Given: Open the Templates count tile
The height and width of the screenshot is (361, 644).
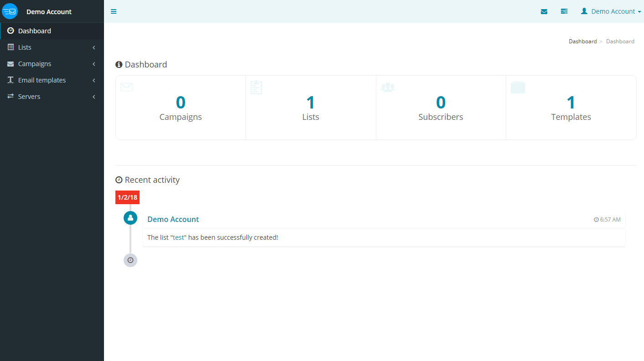Looking at the screenshot, I should coord(571,108).
